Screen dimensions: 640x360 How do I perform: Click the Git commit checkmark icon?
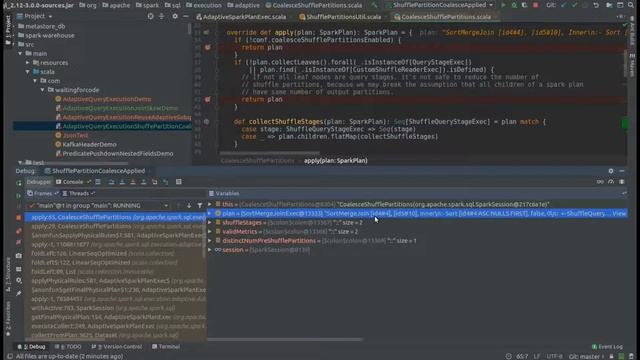(575, 5)
